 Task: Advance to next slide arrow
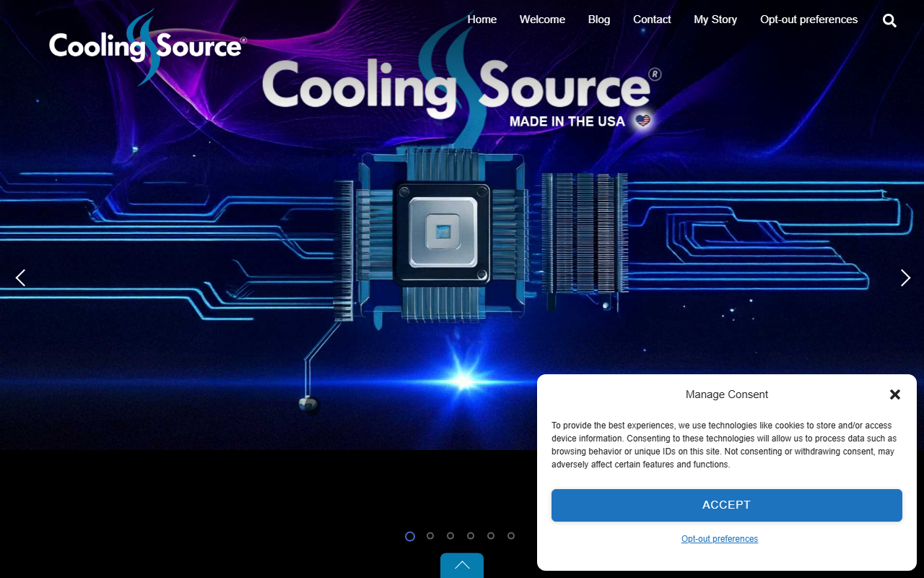coord(905,277)
